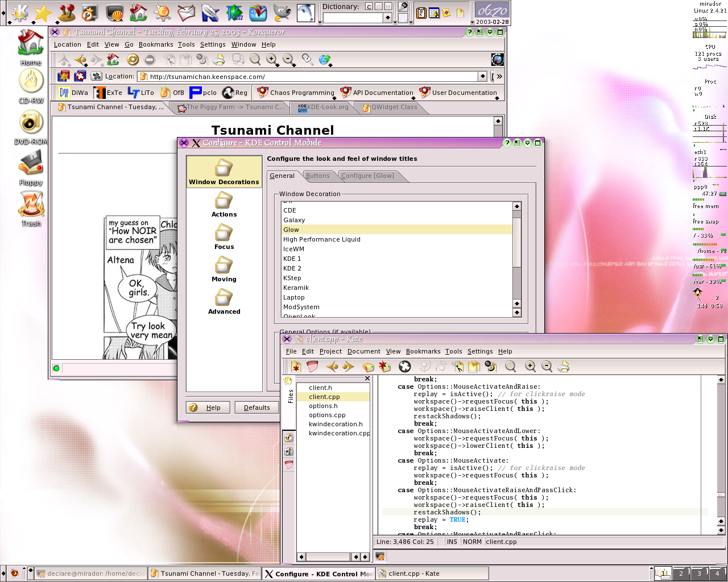
Task: Launch the mail envelope icon in the panel
Action: pos(186,13)
